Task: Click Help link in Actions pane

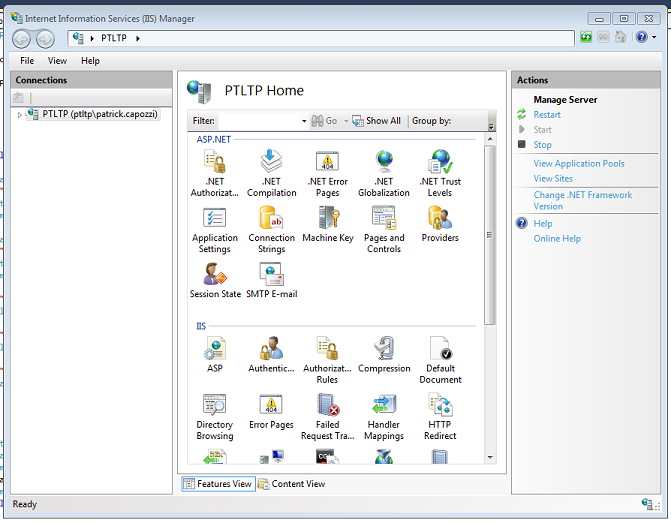Action: (x=543, y=223)
